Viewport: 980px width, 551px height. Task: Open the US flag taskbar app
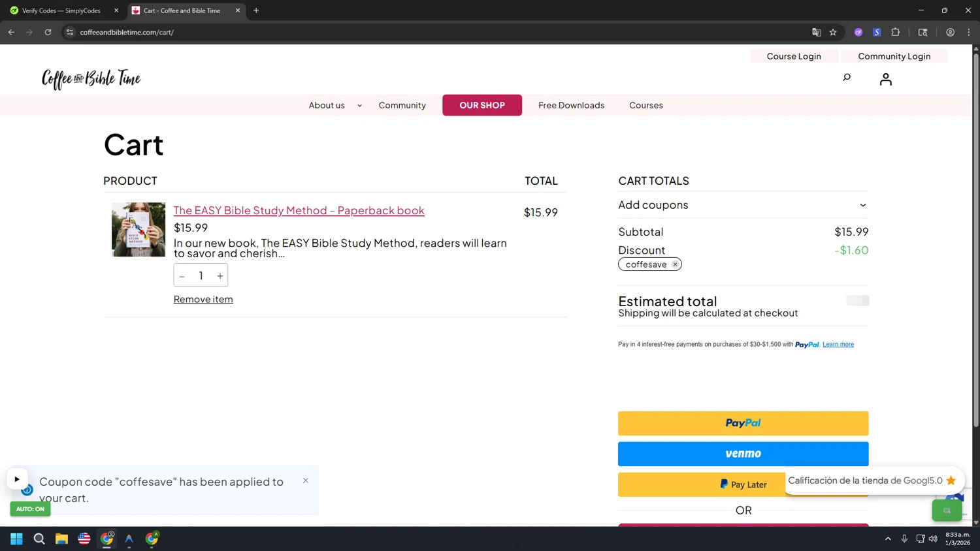pos(84,539)
